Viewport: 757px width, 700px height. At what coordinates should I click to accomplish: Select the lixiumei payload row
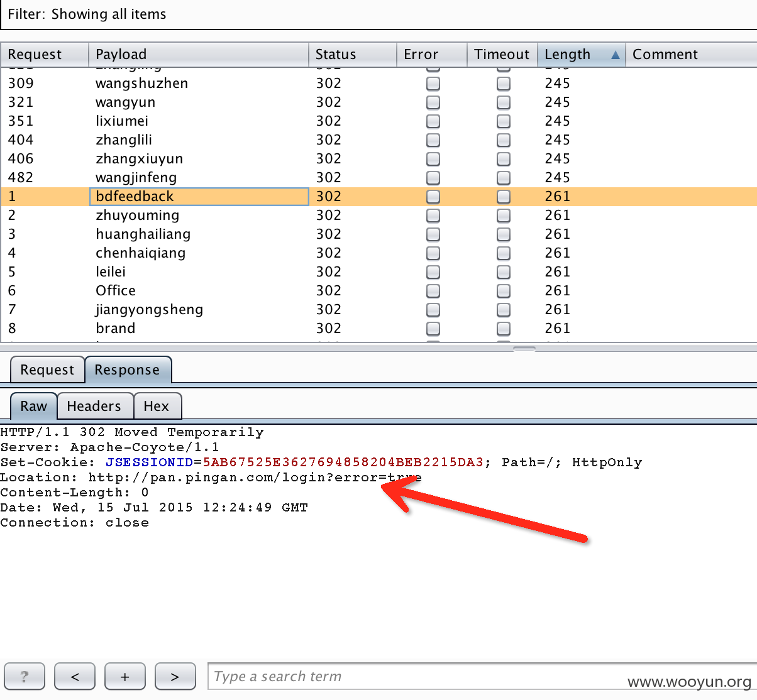point(378,121)
